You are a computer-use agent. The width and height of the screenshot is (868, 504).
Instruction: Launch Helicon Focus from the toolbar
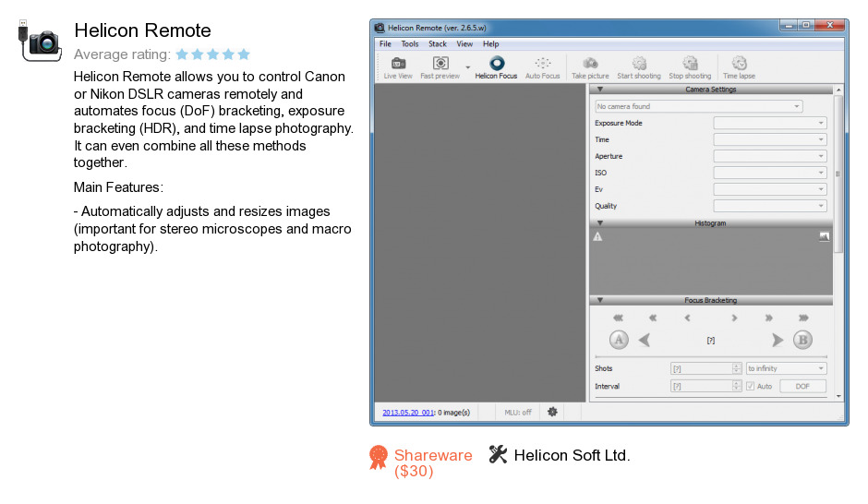click(496, 68)
